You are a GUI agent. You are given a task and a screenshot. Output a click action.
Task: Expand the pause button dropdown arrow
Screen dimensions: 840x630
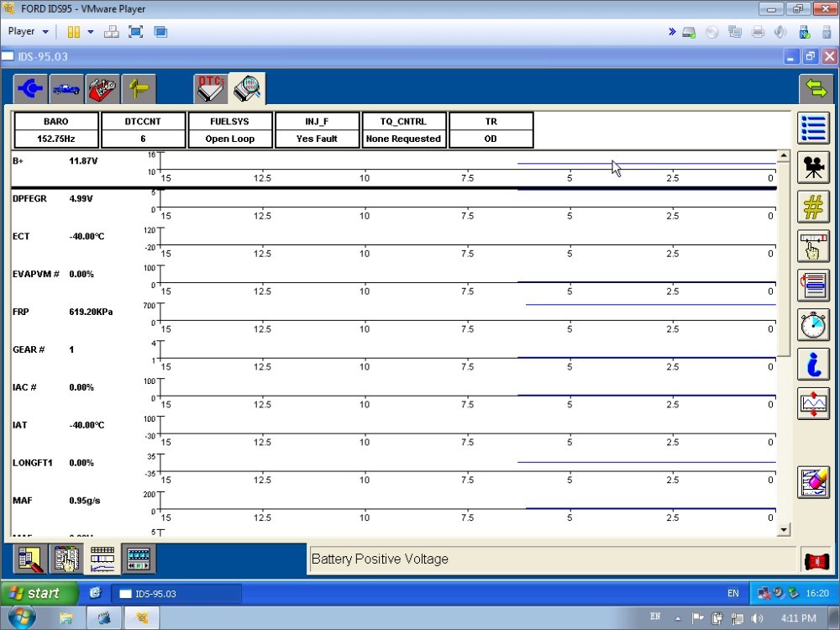[91, 32]
